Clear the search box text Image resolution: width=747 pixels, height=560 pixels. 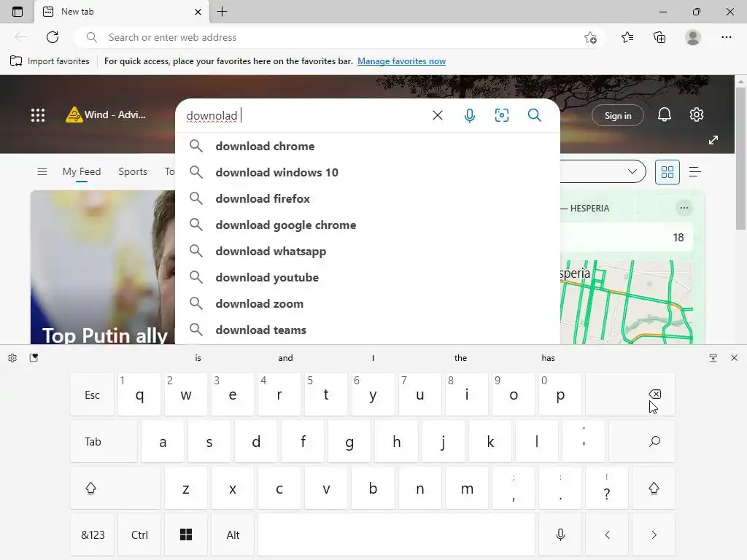(x=438, y=115)
